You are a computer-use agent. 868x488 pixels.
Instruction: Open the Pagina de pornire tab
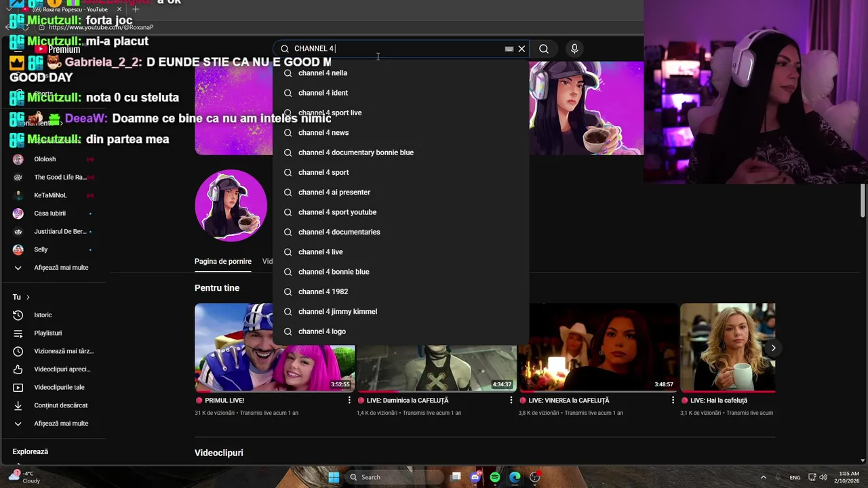tap(223, 262)
